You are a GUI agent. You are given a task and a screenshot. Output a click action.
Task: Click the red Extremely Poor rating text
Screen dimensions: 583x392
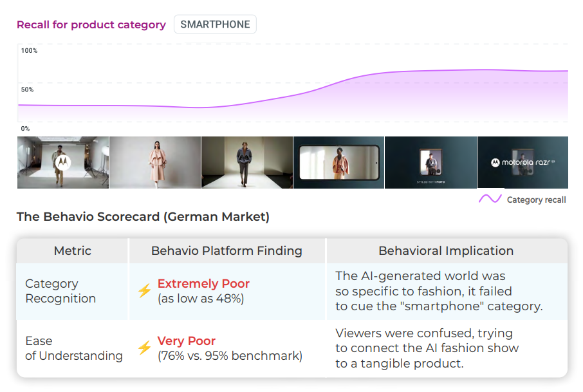(203, 284)
